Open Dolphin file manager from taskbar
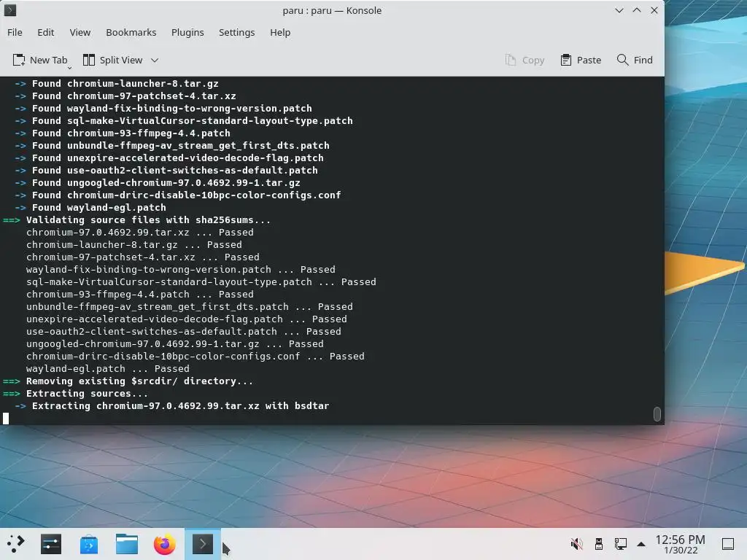Screen dimensions: 747x560 point(127,544)
